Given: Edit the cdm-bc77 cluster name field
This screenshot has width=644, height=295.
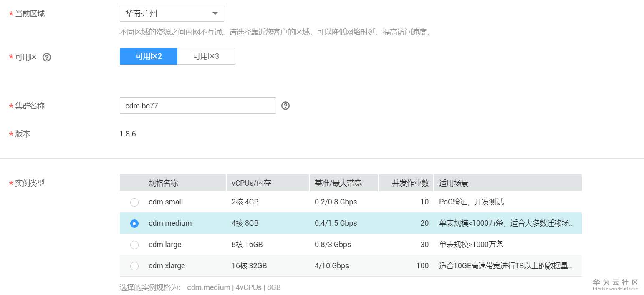Looking at the screenshot, I should pos(198,106).
